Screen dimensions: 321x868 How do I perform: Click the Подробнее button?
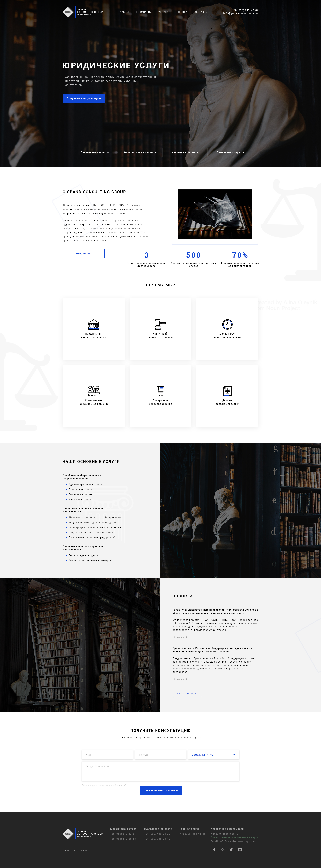point(84,254)
